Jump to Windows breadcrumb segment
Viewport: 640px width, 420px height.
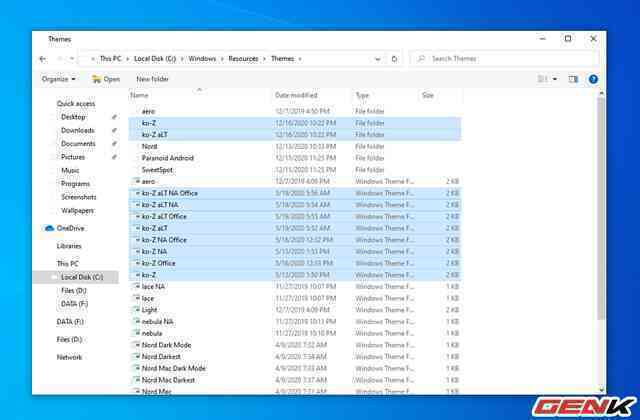pos(202,59)
